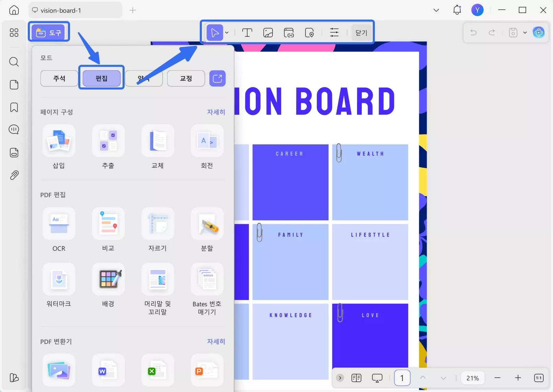Add a new tab with plus
The height and width of the screenshot is (392, 553).
pyautogui.click(x=133, y=10)
